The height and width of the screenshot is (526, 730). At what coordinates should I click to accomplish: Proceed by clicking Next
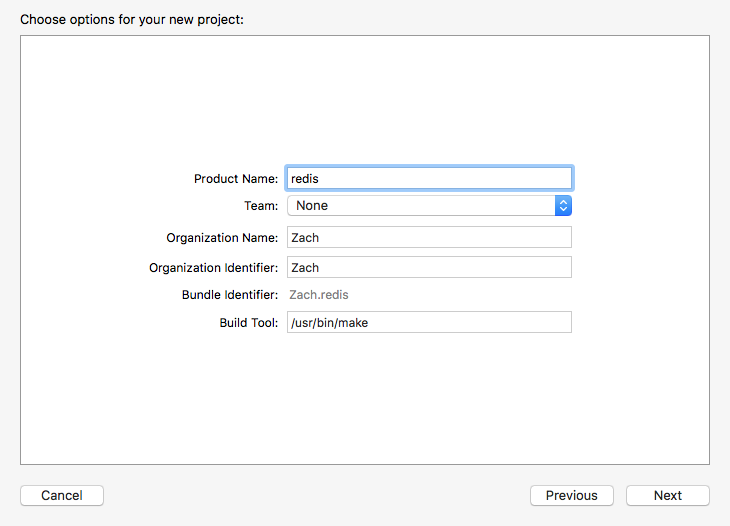click(667, 496)
